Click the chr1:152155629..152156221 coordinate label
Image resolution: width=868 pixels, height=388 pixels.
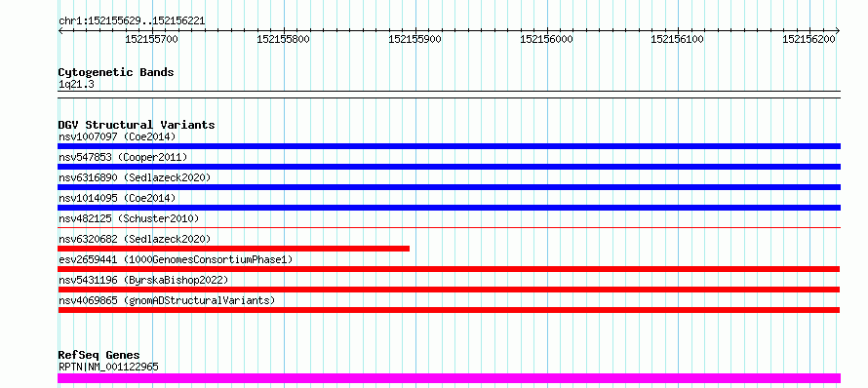132,21
